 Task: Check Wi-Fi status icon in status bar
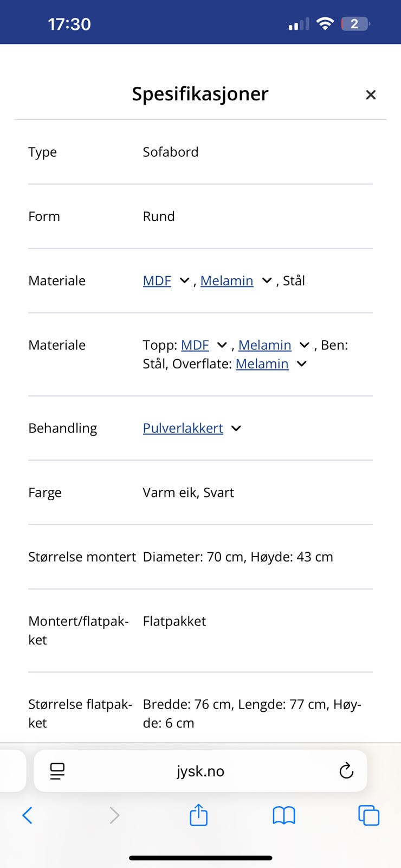324,23
